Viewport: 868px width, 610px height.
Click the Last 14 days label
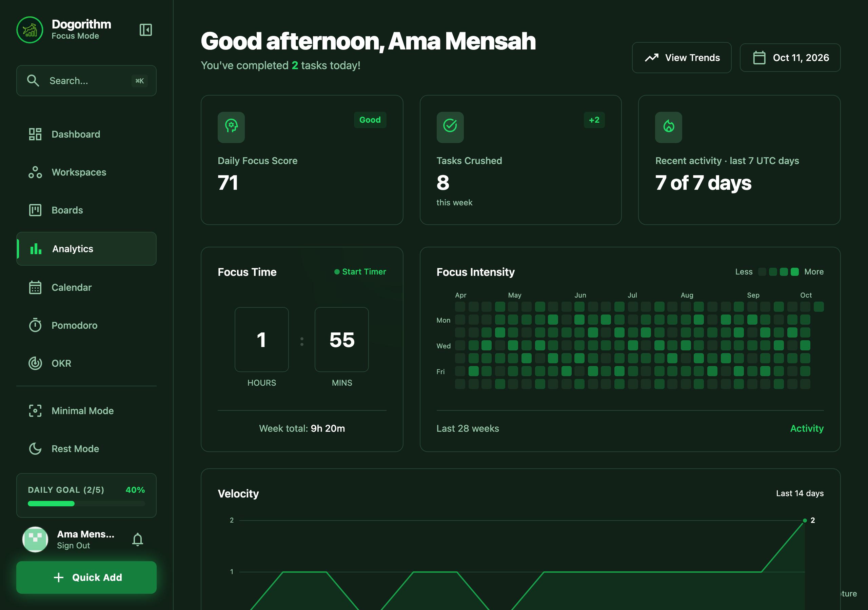[800, 493]
